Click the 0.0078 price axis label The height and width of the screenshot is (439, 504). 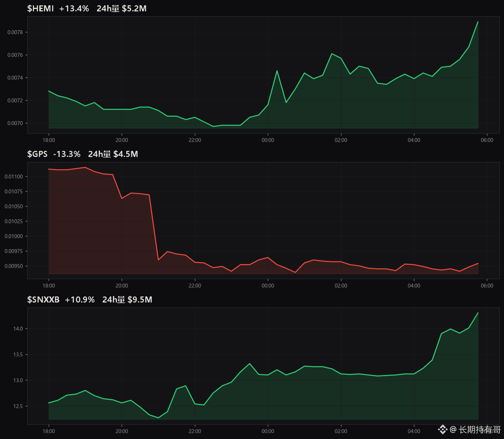click(15, 32)
